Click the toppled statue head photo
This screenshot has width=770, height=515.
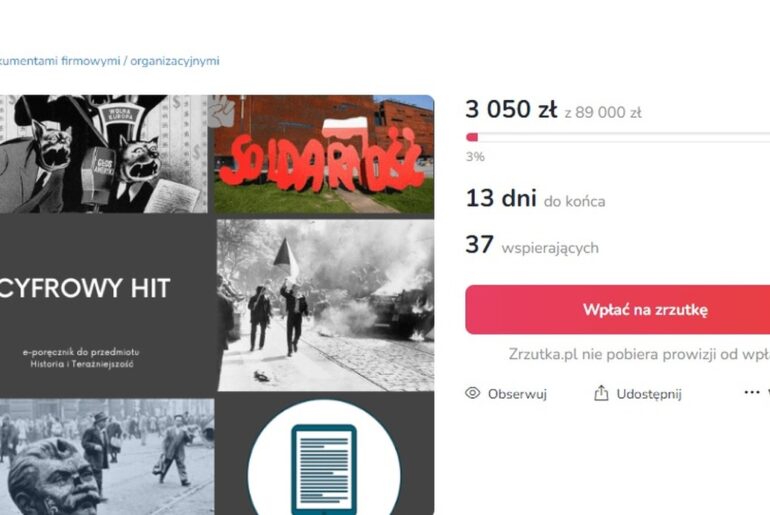(107, 457)
